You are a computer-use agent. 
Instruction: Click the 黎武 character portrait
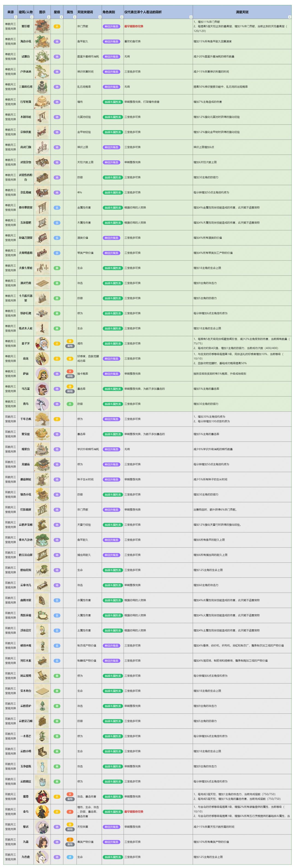42,827
